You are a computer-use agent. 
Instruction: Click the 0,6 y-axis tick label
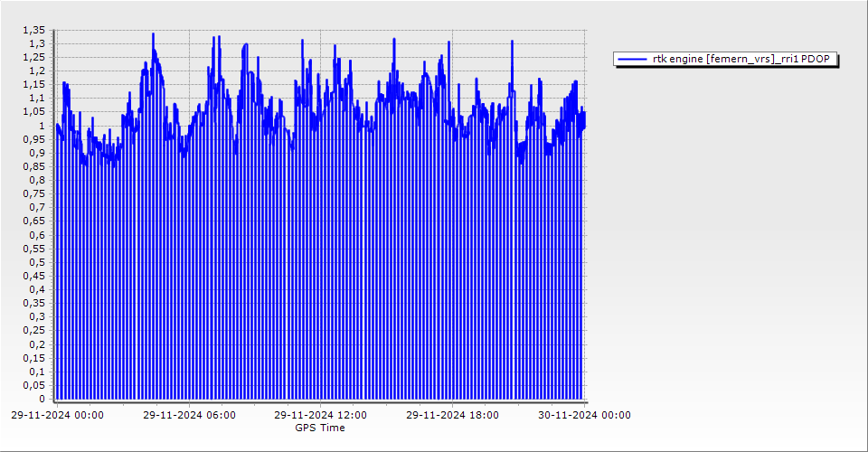[37, 235]
